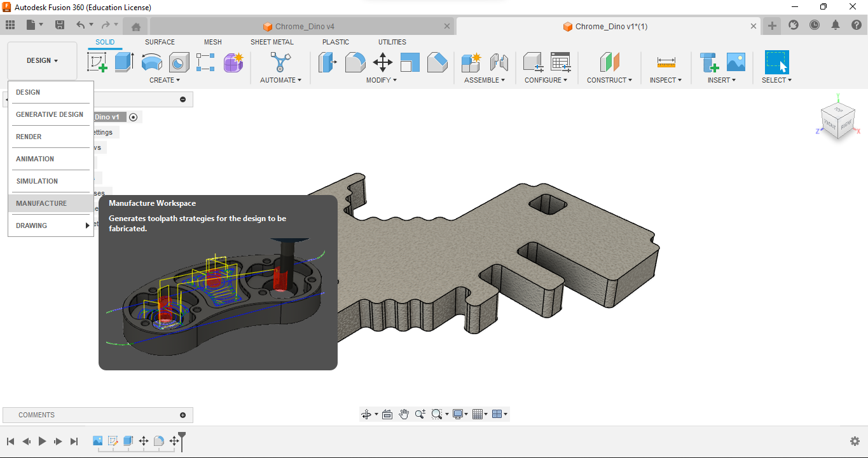Open the Orbit navigation dropdown
Screen dimensions: 868x458
click(369, 414)
